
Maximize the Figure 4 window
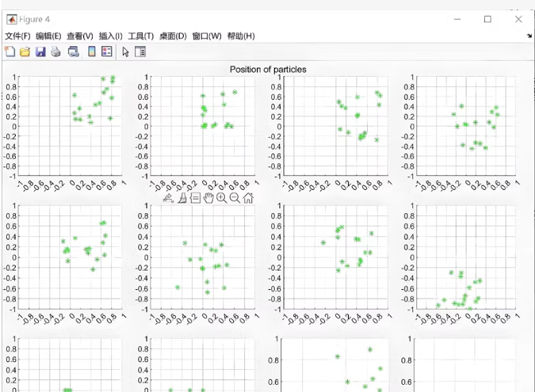click(x=488, y=19)
